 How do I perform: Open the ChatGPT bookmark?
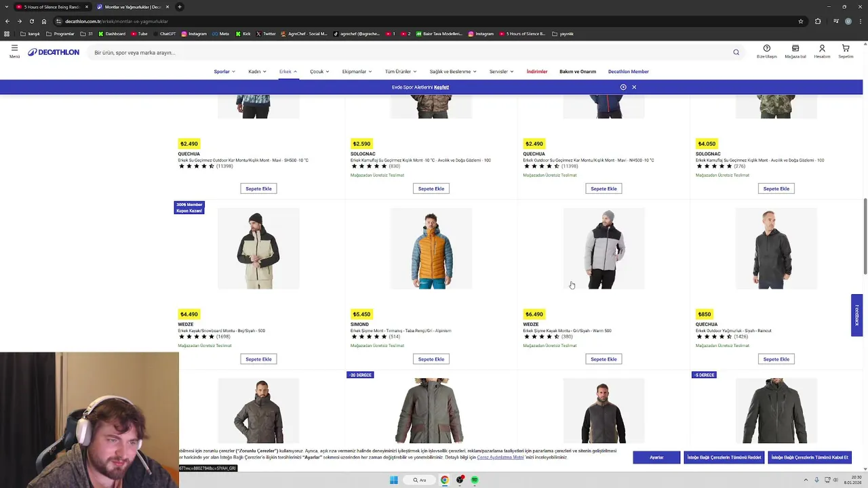[163, 34]
